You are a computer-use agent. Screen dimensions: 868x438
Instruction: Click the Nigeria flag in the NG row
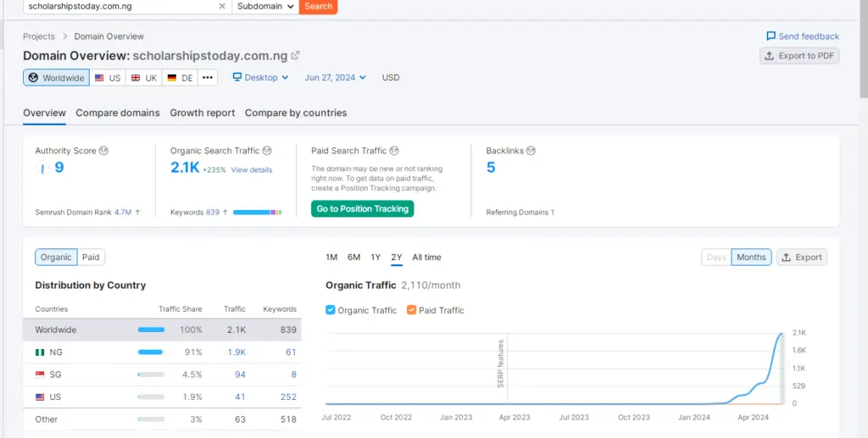[x=40, y=352]
